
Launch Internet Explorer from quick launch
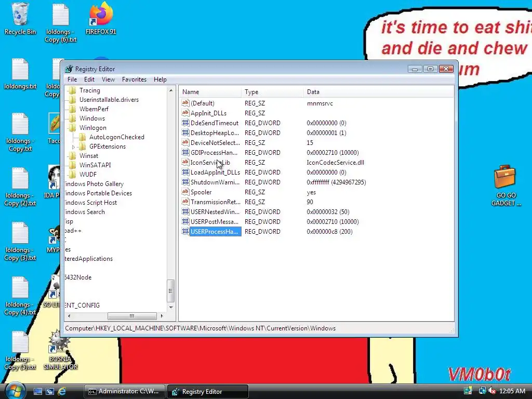pyautogui.click(x=62, y=392)
